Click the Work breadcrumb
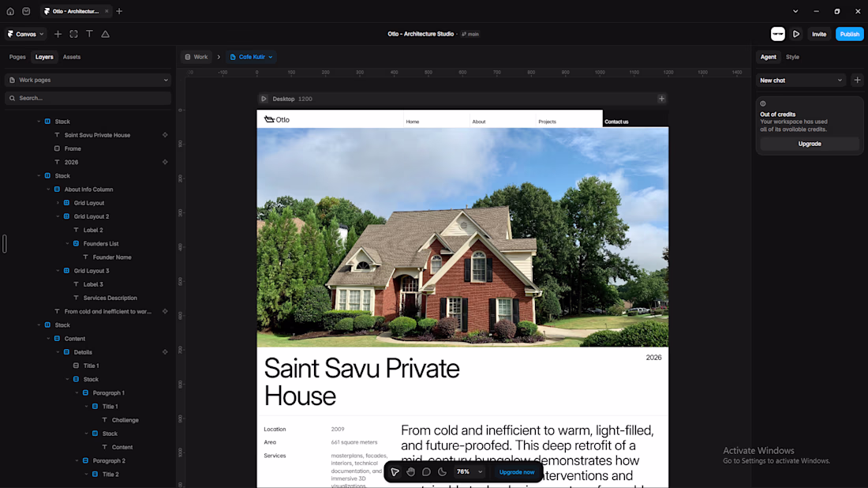The height and width of the screenshot is (488, 868). pos(196,57)
